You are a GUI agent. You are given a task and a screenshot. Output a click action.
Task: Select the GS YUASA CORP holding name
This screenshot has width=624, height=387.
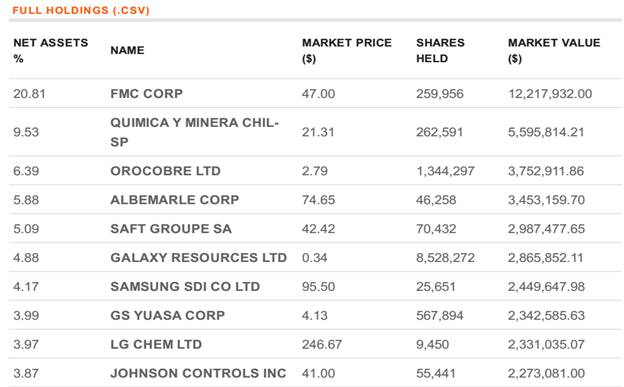tap(168, 315)
